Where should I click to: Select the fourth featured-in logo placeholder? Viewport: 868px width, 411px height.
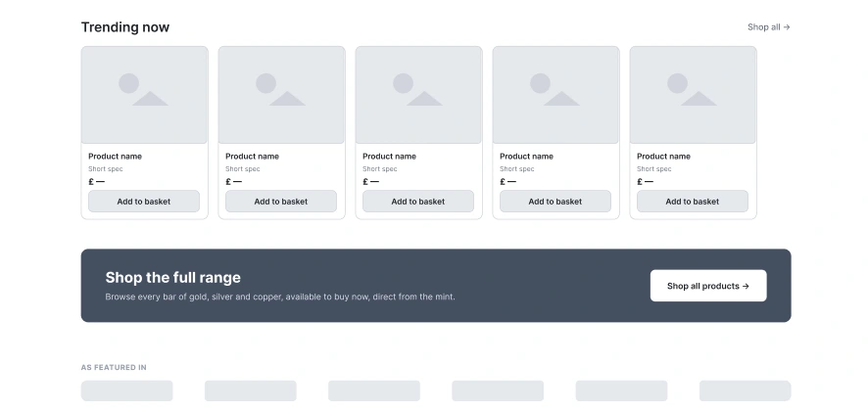point(498,390)
